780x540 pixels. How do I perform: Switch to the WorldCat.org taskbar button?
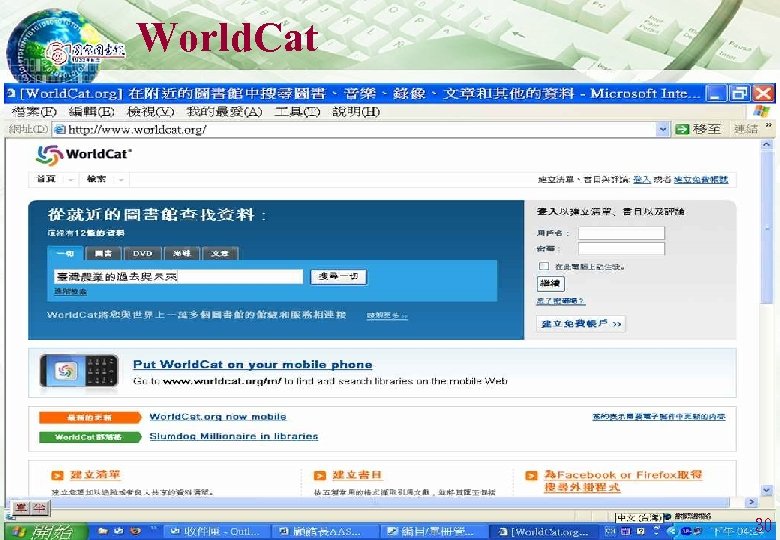coord(544,532)
